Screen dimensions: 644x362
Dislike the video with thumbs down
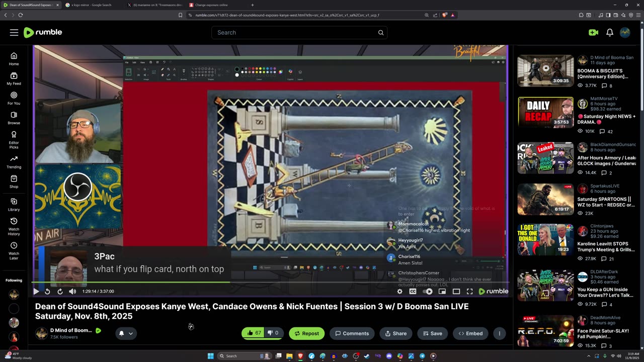274,333
